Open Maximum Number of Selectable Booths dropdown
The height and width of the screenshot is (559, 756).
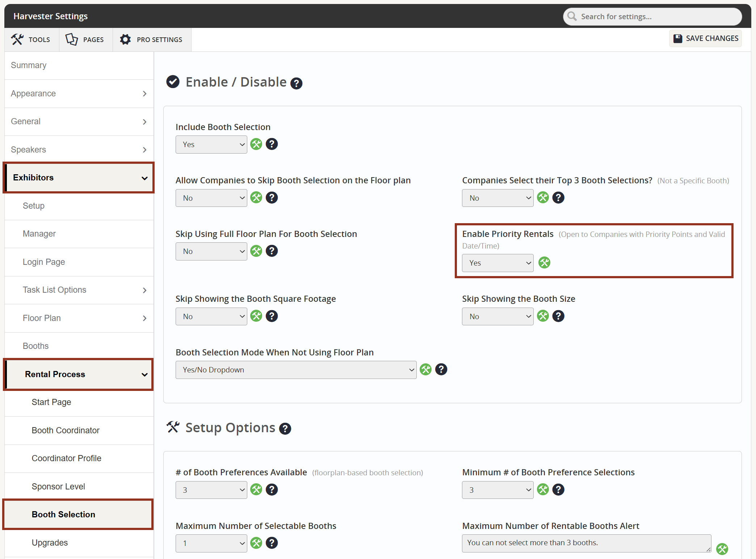pos(211,543)
